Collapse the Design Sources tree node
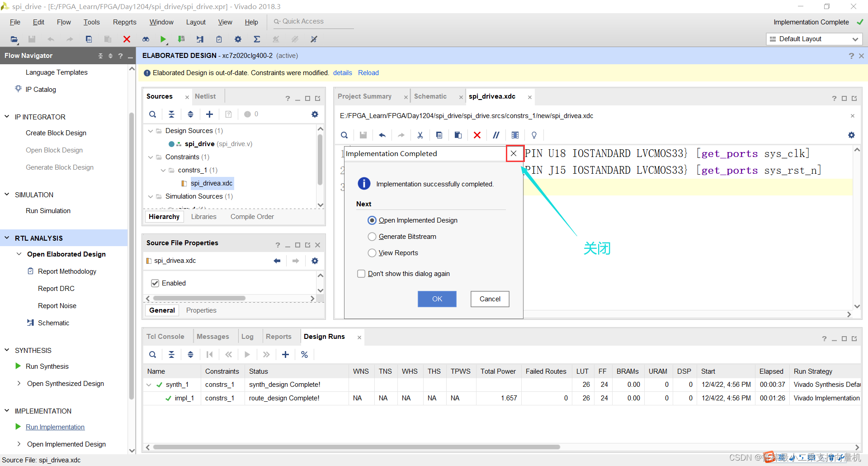The width and height of the screenshot is (868, 466). pos(151,131)
